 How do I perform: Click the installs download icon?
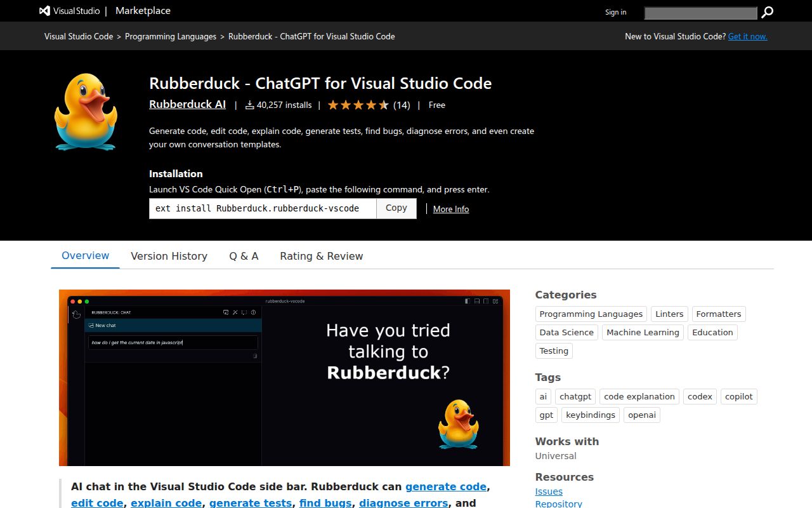(x=250, y=105)
